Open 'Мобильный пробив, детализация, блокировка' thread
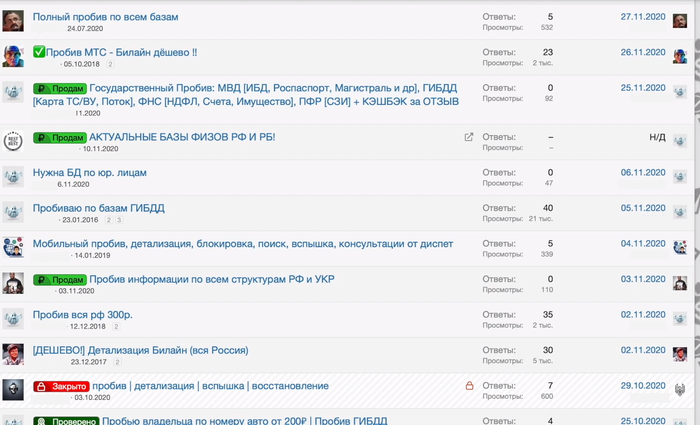The width and height of the screenshot is (700, 425). pyautogui.click(x=243, y=244)
